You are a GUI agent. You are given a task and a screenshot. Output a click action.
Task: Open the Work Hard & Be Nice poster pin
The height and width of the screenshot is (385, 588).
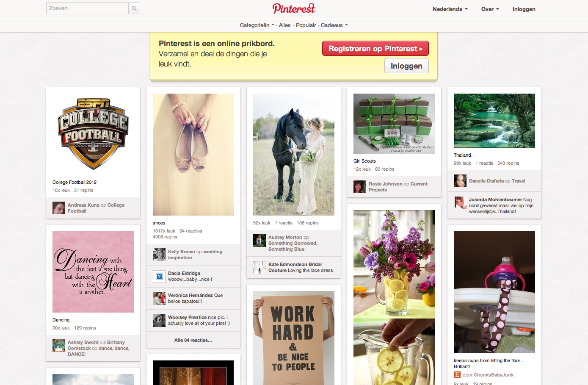tap(294, 338)
